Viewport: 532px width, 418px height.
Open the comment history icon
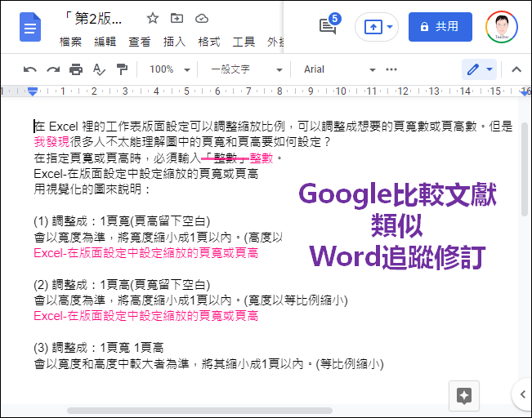[328, 26]
